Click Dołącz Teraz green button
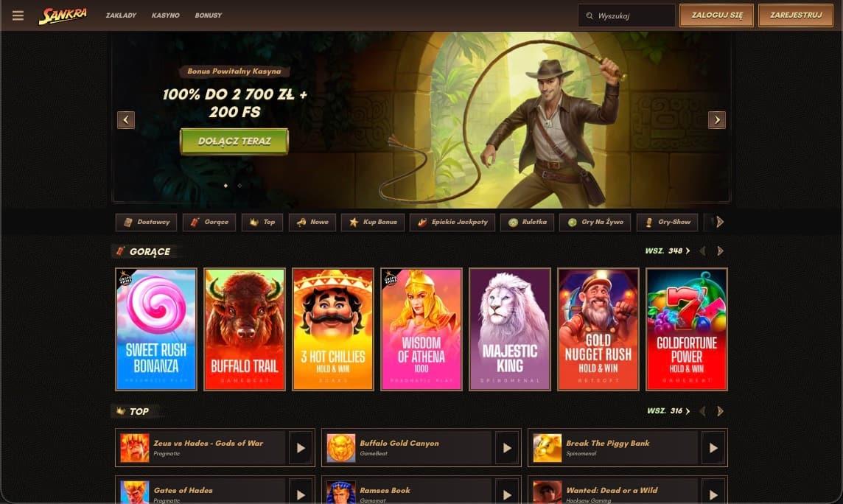Screen dimensions: 843x504 (x=234, y=141)
